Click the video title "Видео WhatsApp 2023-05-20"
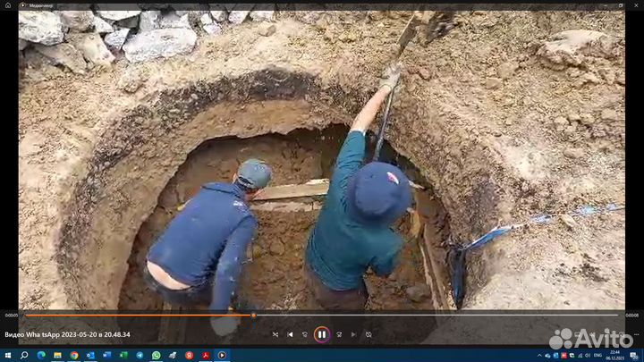The width and height of the screenshot is (644, 362). click(67, 334)
